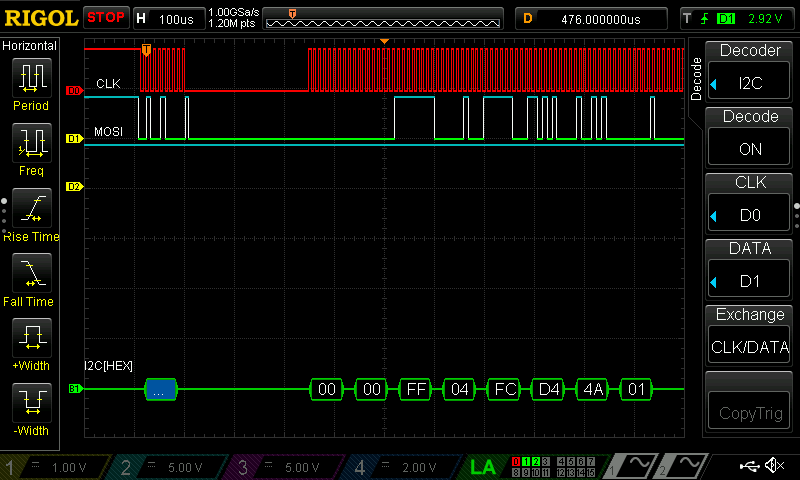Select the Fall Time measurement icon
The width and height of the screenshot is (800, 480).
click(x=32, y=273)
